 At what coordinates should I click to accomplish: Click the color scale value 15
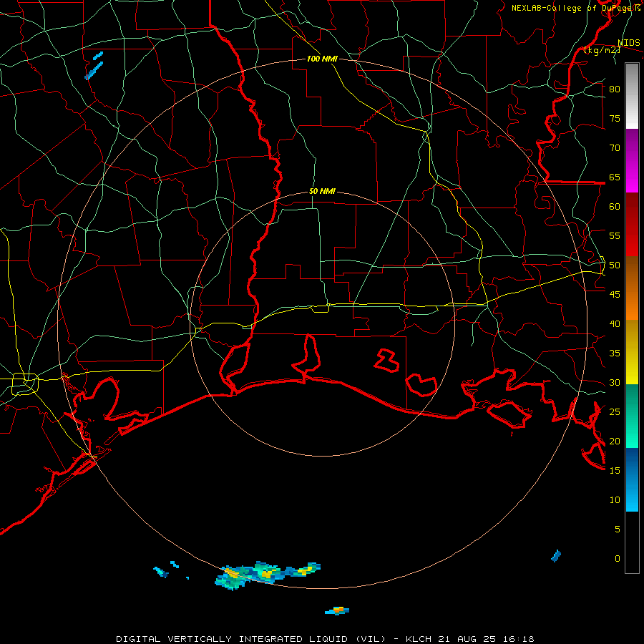tap(615, 471)
